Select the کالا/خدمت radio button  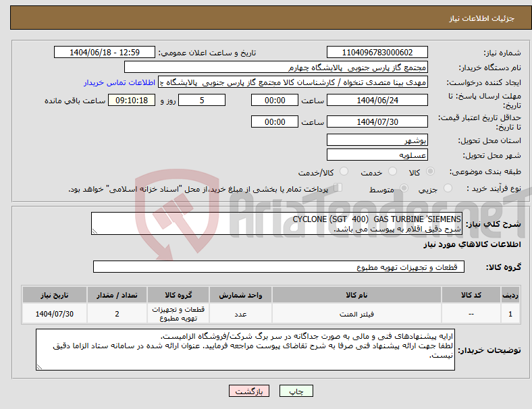344,171
